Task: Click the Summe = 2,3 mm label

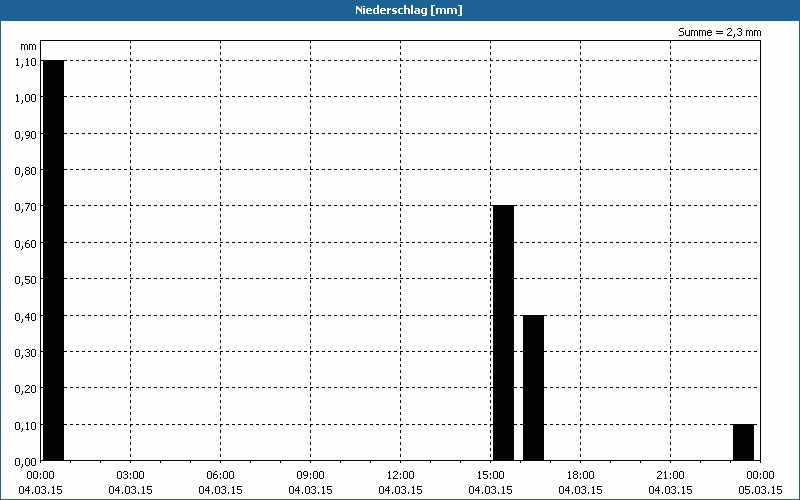Action: [x=719, y=32]
